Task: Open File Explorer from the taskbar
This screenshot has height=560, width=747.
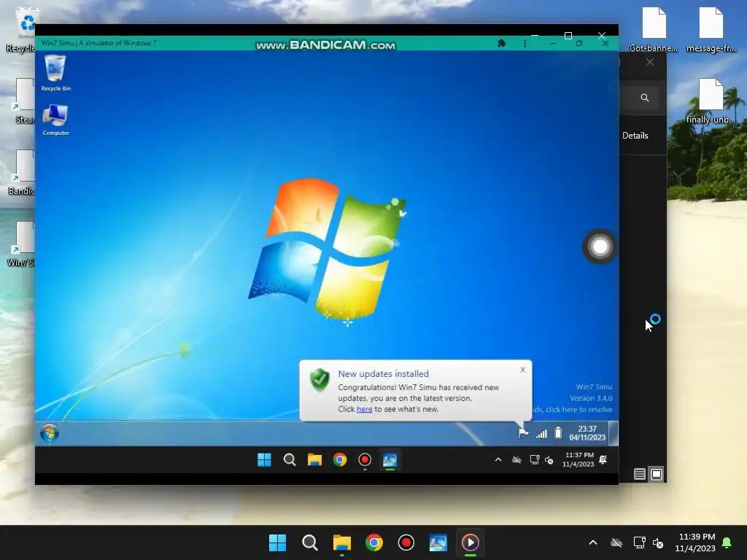Action: pos(341,542)
